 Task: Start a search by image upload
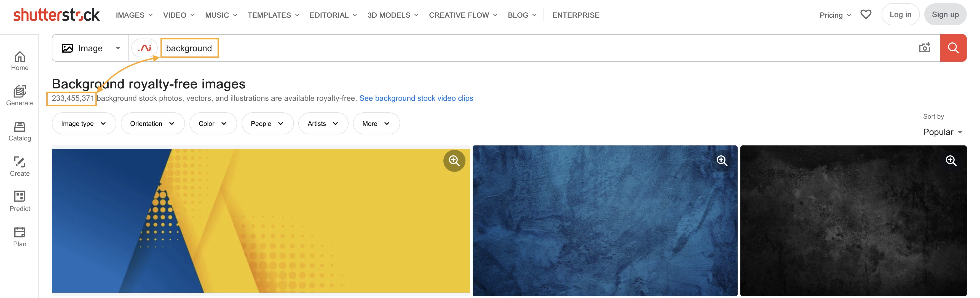(925, 48)
